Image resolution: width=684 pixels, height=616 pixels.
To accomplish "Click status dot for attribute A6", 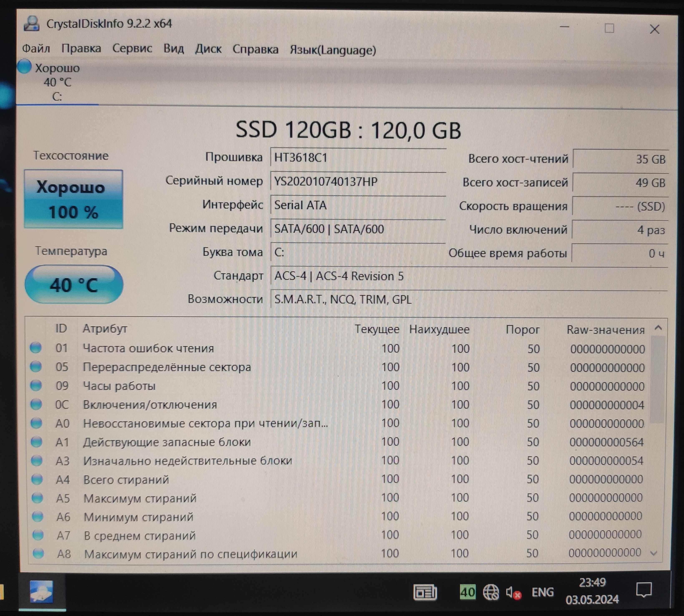I will (x=38, y=516).
